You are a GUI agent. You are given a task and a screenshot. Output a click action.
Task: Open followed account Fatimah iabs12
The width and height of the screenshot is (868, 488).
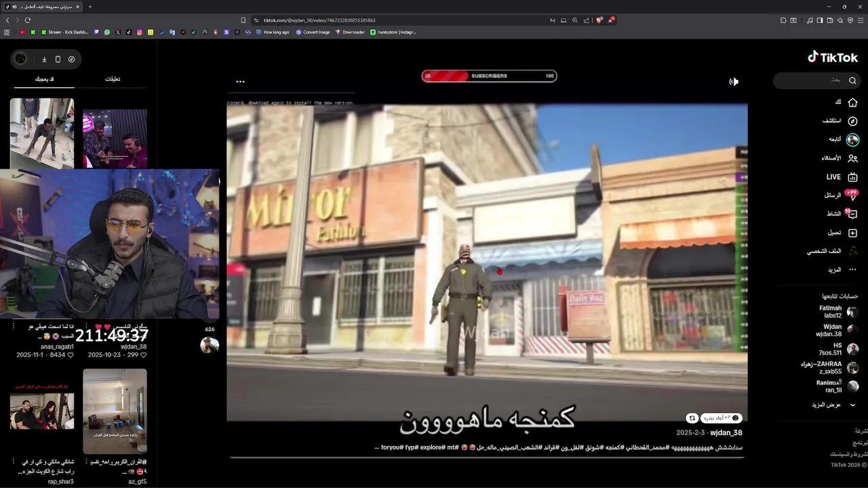coord(839,312)
